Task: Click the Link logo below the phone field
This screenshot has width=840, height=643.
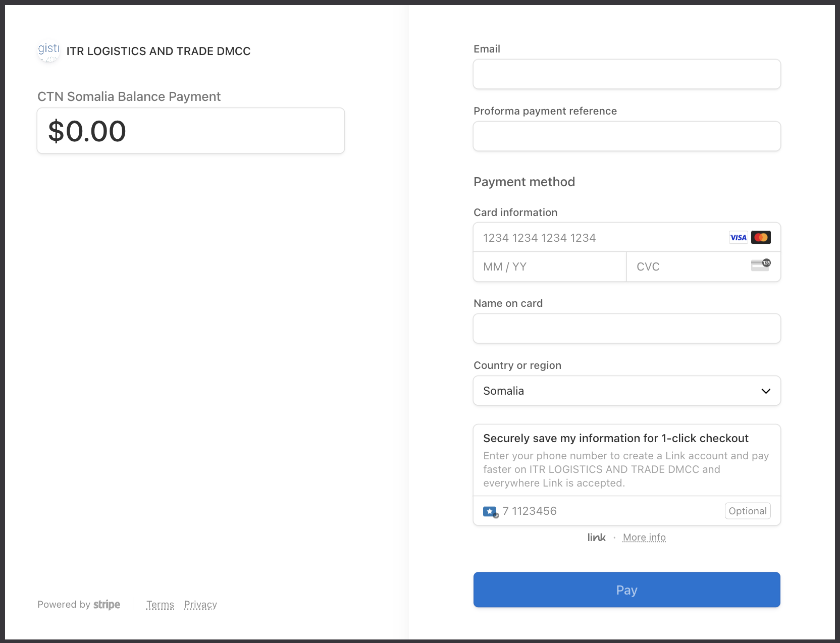Action: [596, 538]
